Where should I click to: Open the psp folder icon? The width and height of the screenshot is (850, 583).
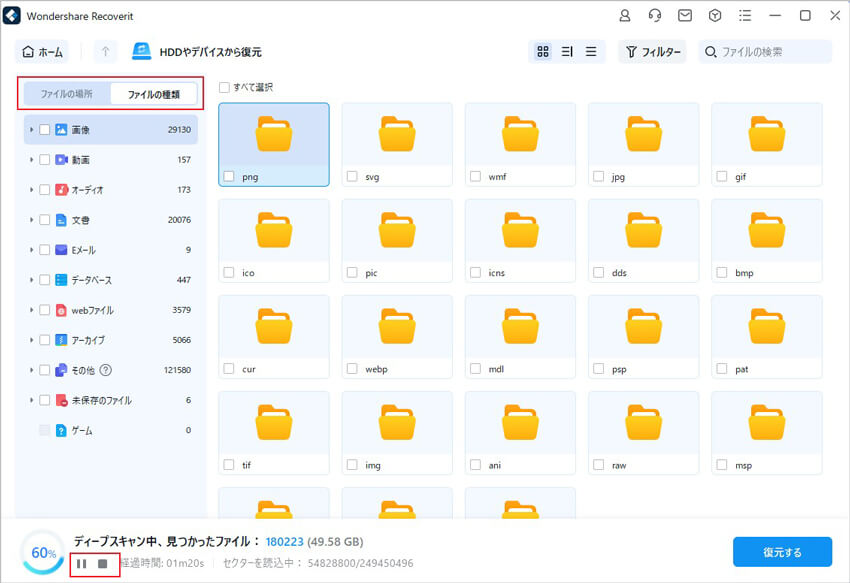[x=643, y=326]
